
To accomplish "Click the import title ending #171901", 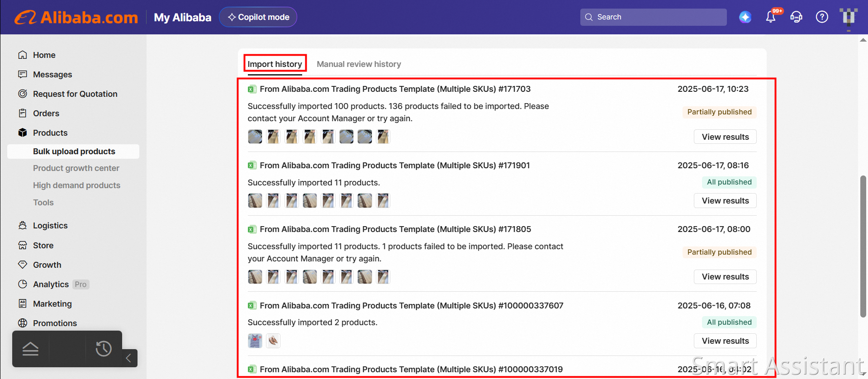I will (x=395, y=166).
